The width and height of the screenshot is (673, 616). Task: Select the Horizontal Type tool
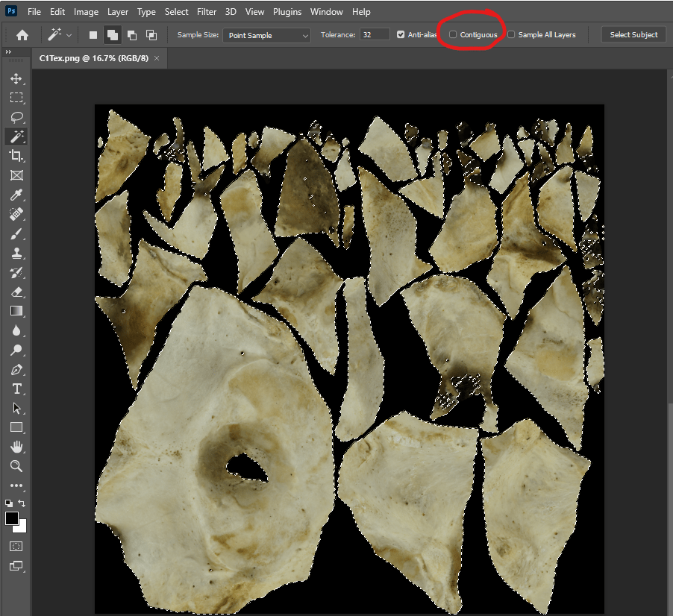pos(16,389)
